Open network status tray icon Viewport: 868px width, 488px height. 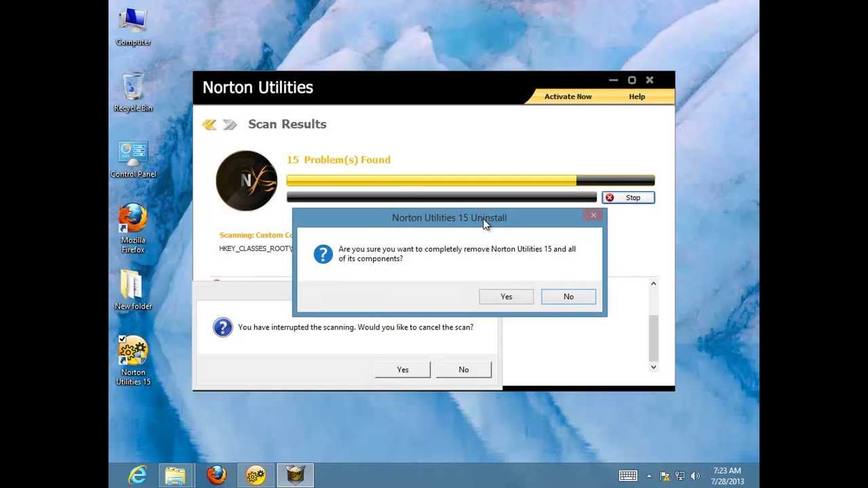point(679,476)
